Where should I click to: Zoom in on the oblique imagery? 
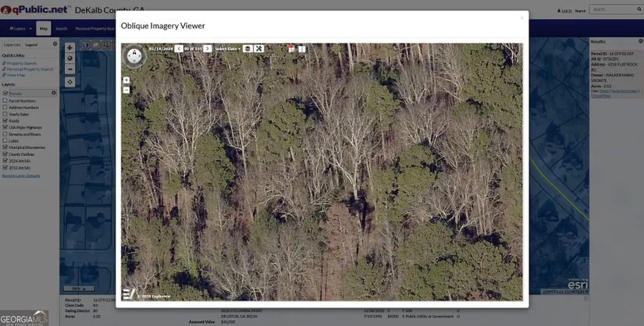pyautogui.click(x=126, y=80)
